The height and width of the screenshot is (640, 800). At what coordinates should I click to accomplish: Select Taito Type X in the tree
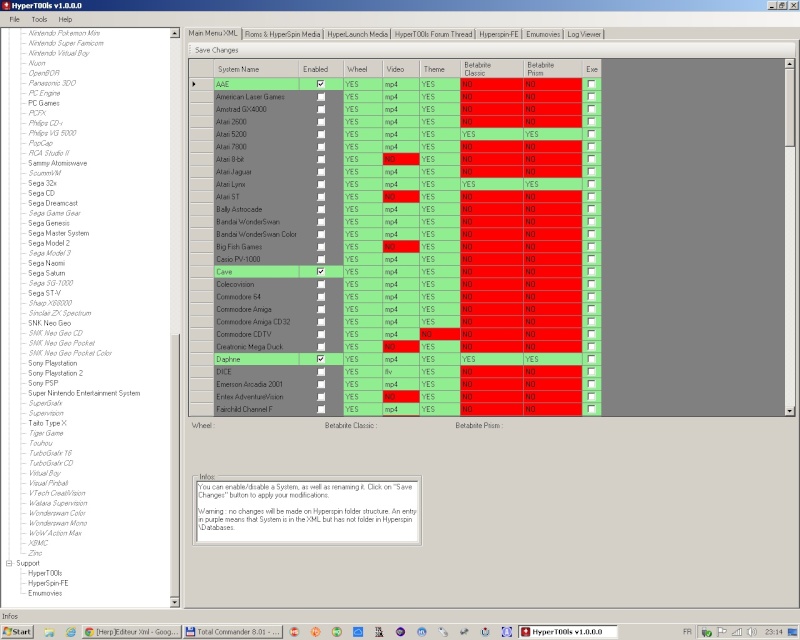tap(47, 423)
